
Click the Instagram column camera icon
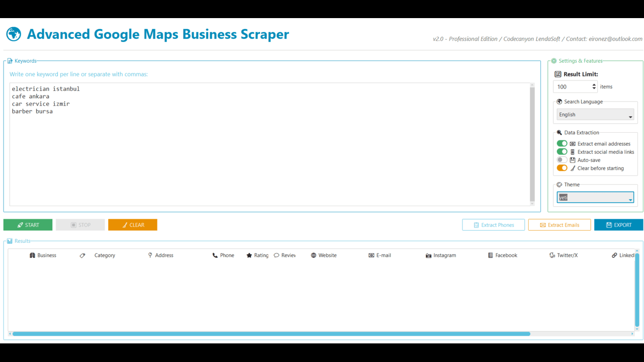429,255
